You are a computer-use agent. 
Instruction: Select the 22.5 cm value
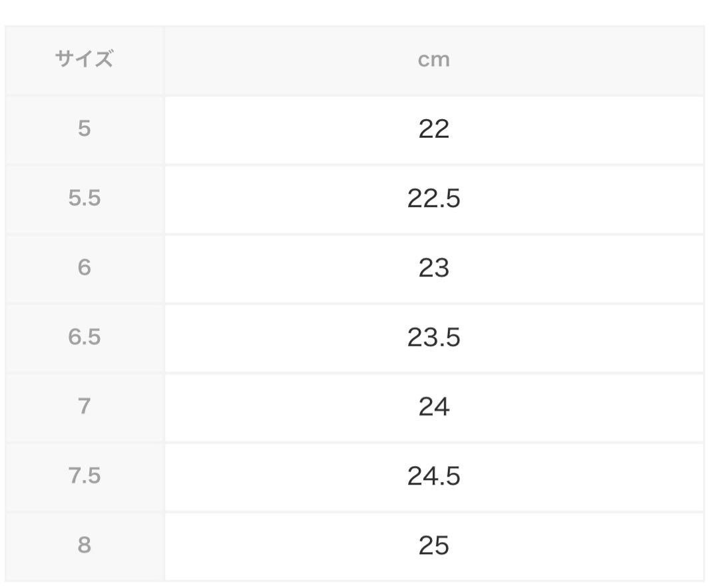(x=434, y=200)
